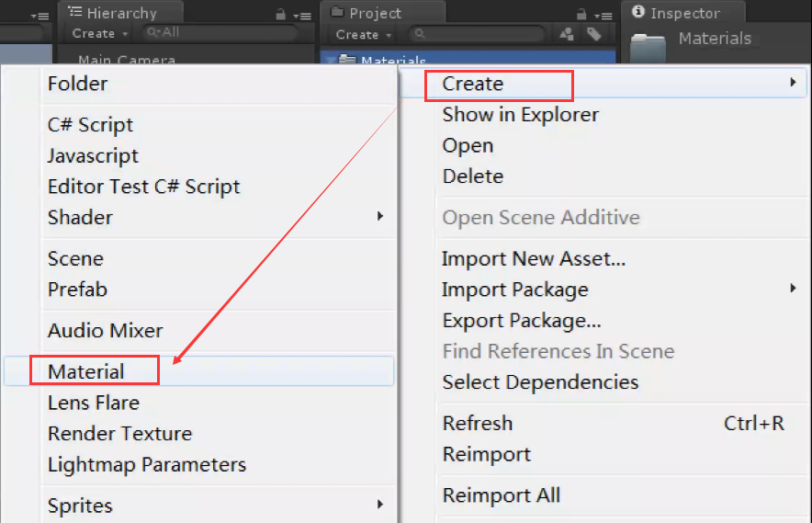The image size is (812, 523).
Task: Click the Materials folder icon in Inspector
Action: point(648,48)
